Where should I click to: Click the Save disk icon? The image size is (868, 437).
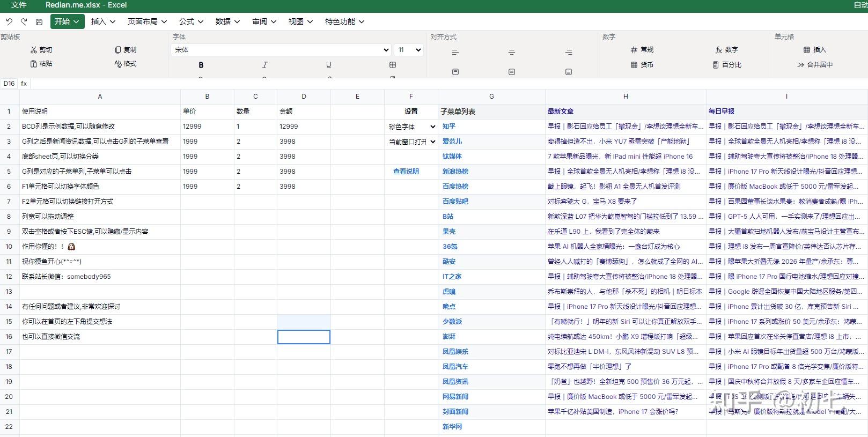coord(39,21)
